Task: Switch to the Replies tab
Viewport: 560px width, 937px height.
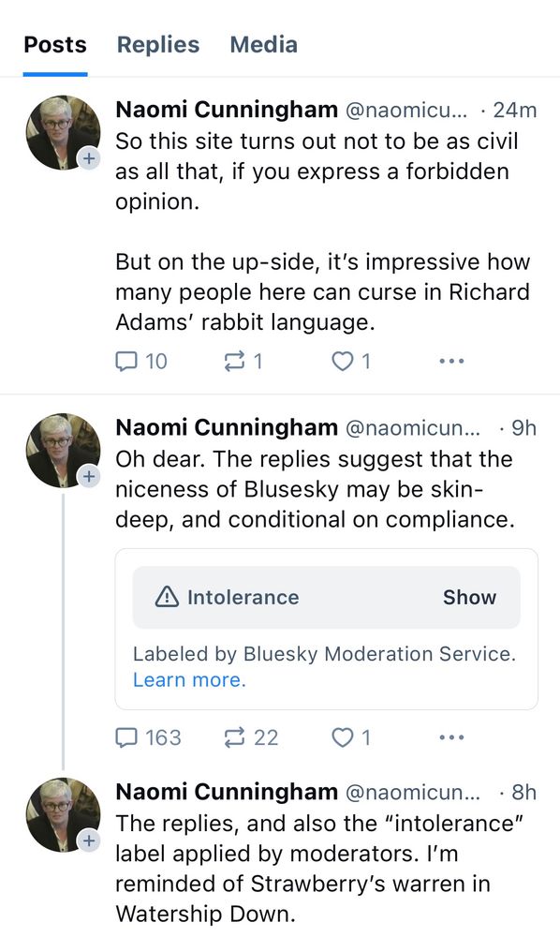Action: (x=155, y=44)
